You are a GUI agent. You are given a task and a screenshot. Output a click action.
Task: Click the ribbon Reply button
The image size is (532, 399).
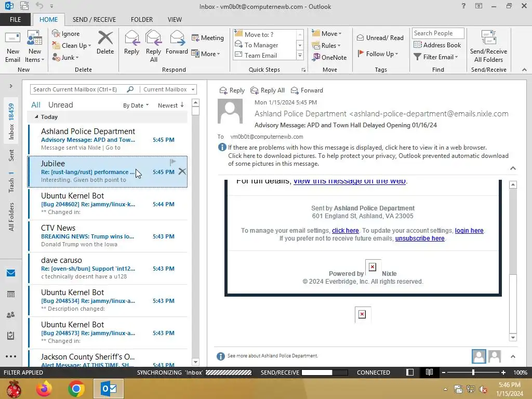[x=131, y=43]
